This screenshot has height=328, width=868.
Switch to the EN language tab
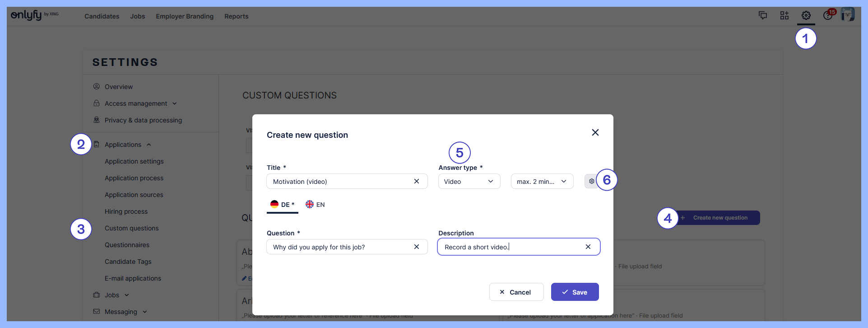click(315, 205)
